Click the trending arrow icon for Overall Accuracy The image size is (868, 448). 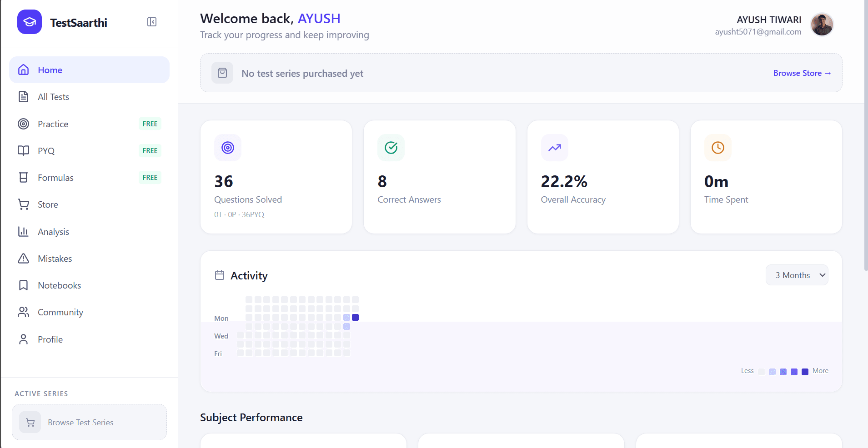554,148
